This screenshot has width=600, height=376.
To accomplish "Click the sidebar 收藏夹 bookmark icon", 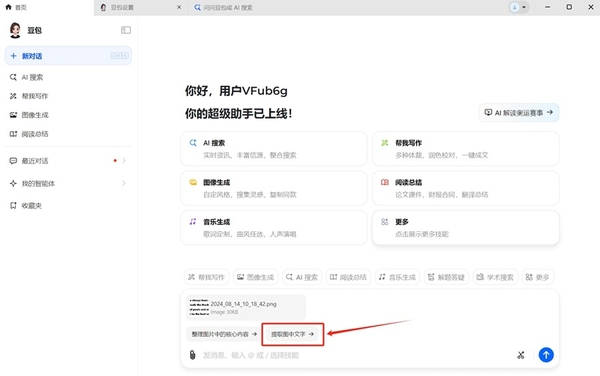I will point(13,206).
